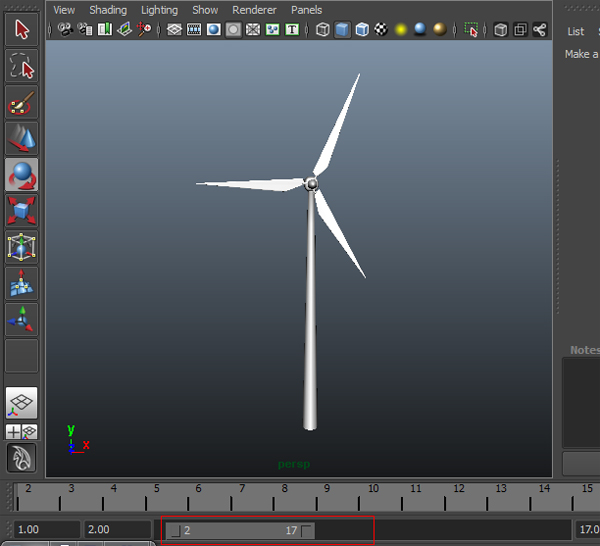600x546 pixels.
Task: Open the Panels menu
Action: click(307, 10)
